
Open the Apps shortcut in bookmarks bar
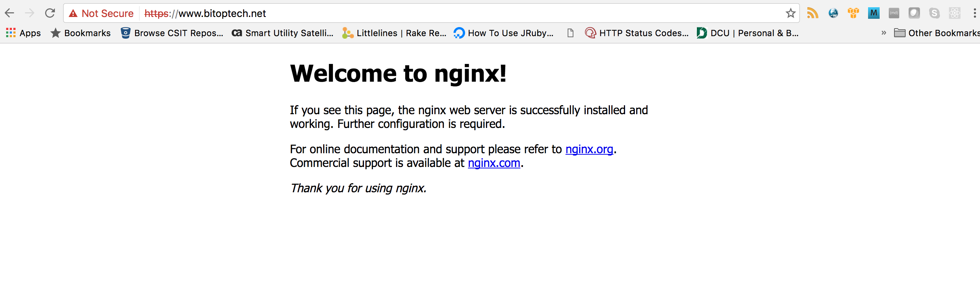[23, 33]
